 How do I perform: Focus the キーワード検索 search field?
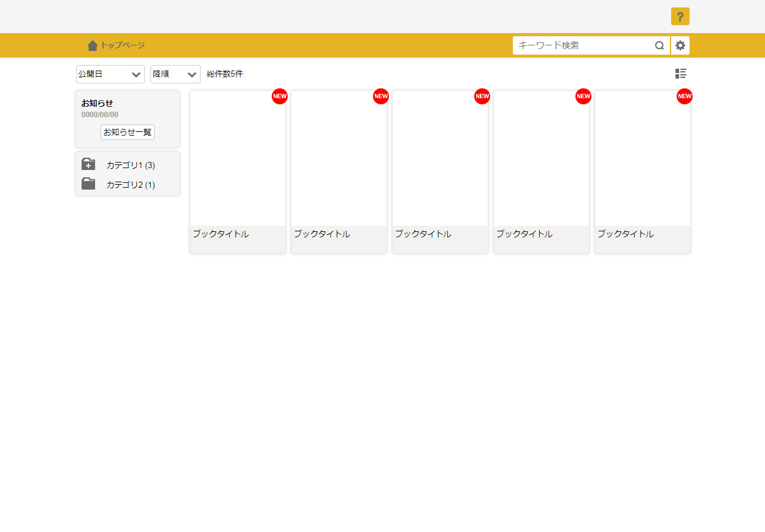point(583,45)
